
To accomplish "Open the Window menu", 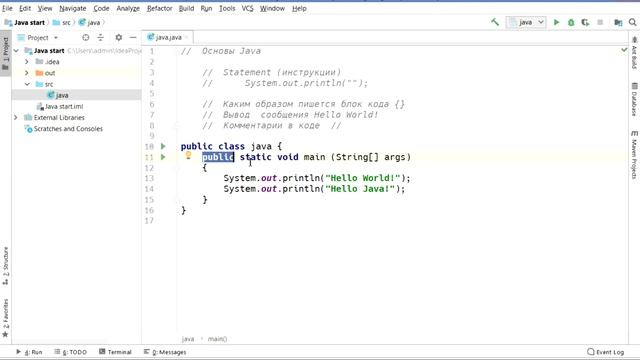I will coord(272,8).
